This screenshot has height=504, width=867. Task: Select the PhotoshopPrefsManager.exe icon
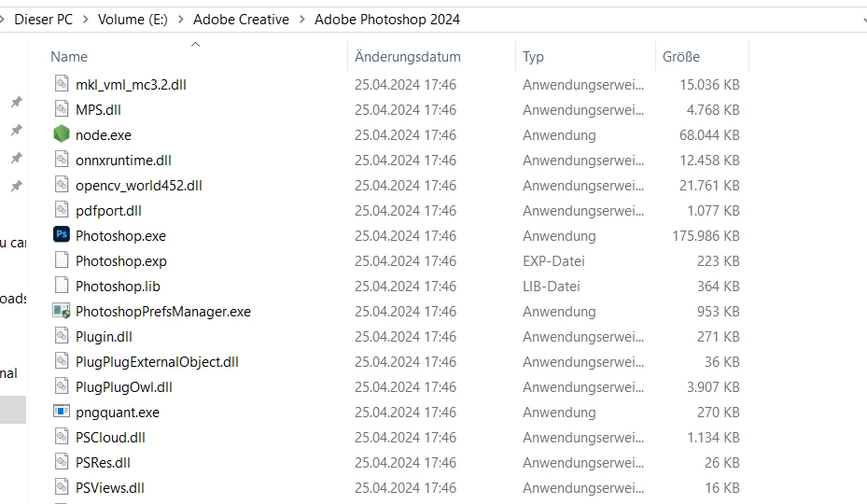pos(62,311)
